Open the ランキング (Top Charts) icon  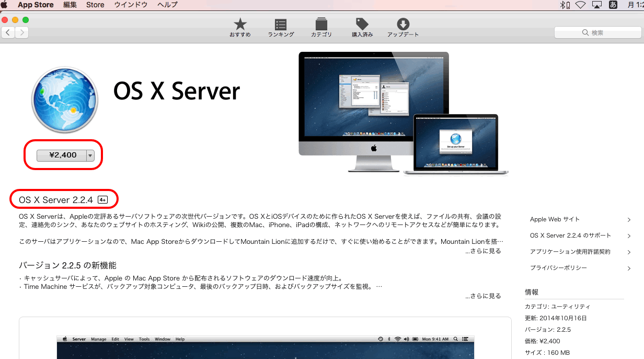281,25
